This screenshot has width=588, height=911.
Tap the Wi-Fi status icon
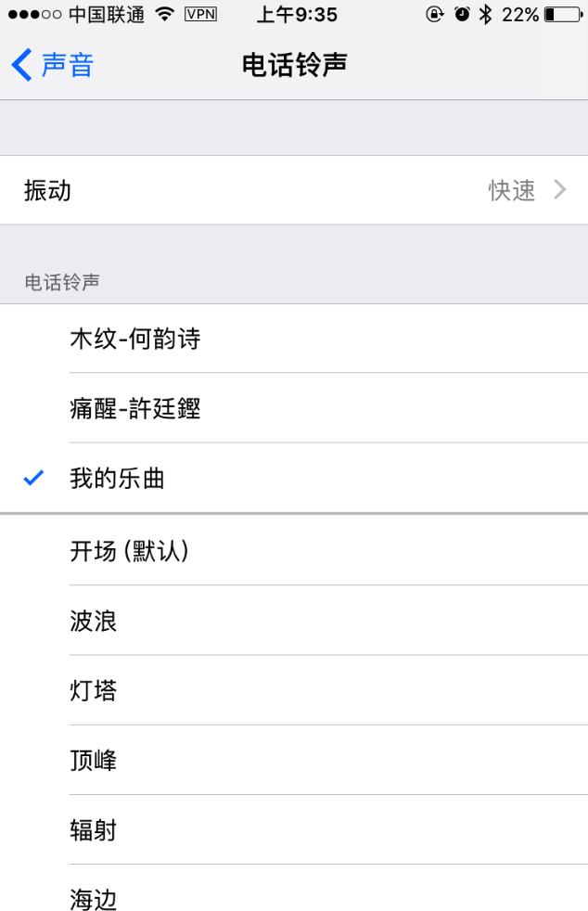165,14
